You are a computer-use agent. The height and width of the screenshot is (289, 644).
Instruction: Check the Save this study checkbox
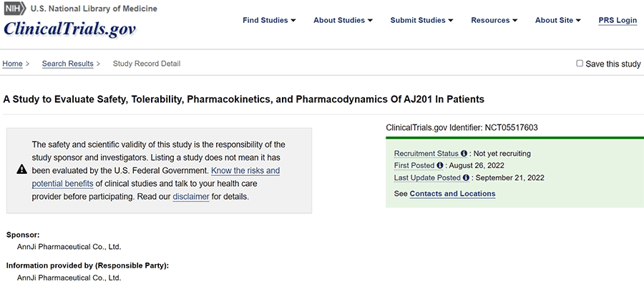(x=580, y=64)
